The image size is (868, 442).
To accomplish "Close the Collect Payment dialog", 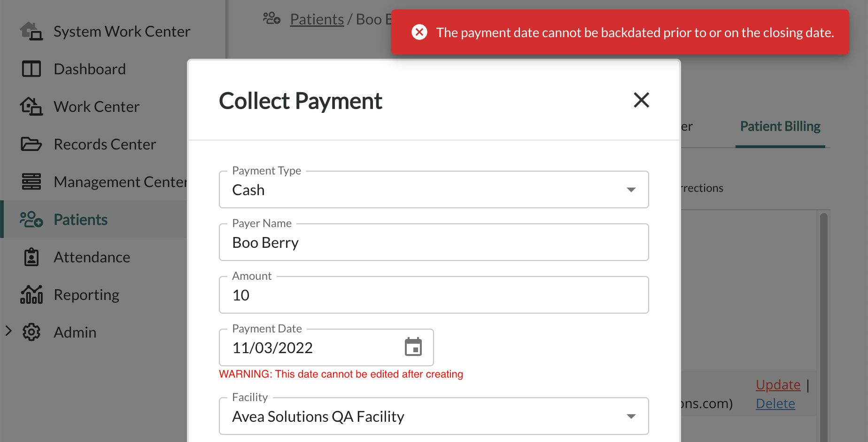I will (x=641, y=100).
